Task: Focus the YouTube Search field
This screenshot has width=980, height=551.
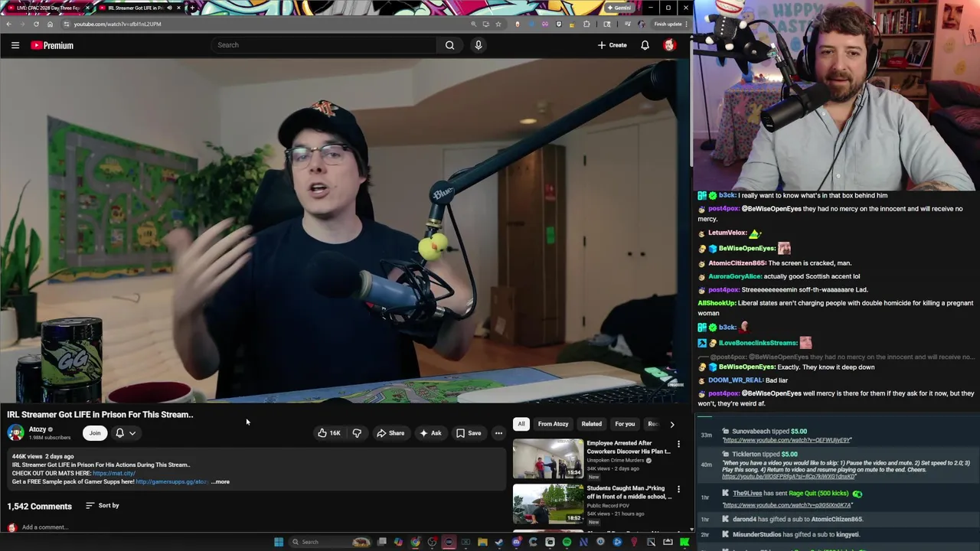Action: (325, 45)
